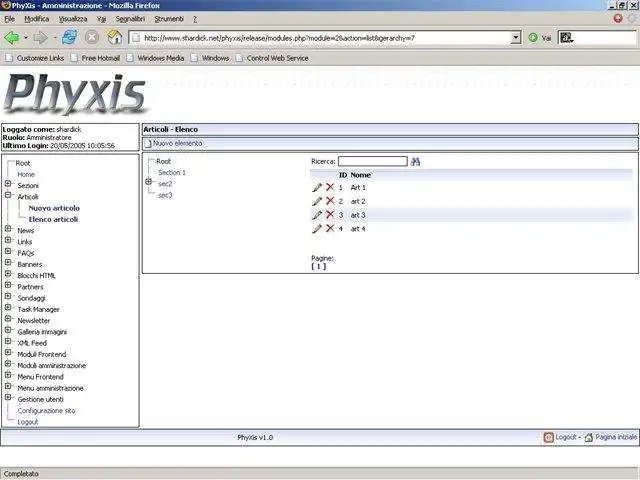
Task: Open XML Feed in sidebar tree
Action: pos(32,343)
